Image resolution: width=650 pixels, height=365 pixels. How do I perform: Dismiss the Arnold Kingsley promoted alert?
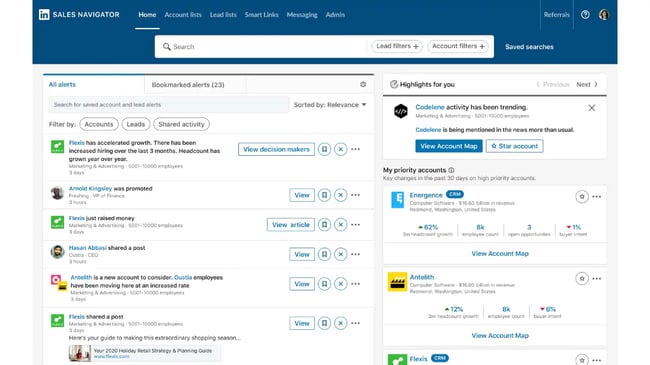click(x=341, y=195)
